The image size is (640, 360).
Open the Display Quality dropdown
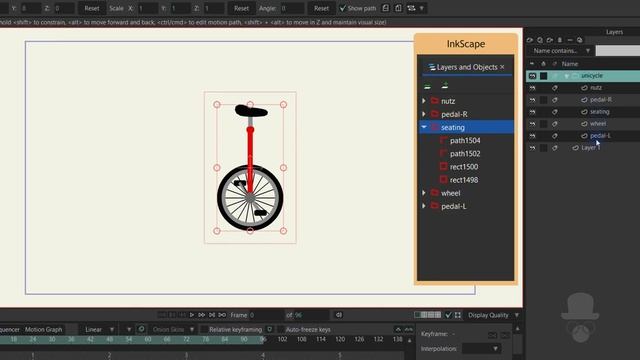click(x=493, y=315)
